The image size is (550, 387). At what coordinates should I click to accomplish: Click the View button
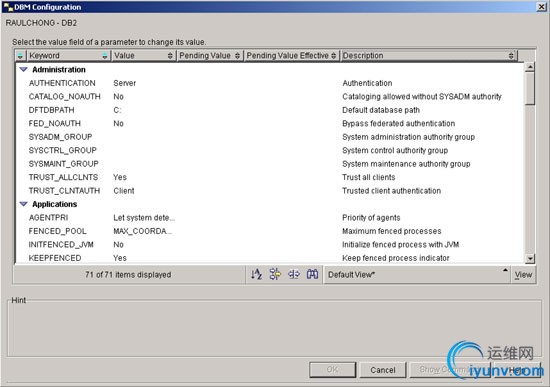click(523, 275)
